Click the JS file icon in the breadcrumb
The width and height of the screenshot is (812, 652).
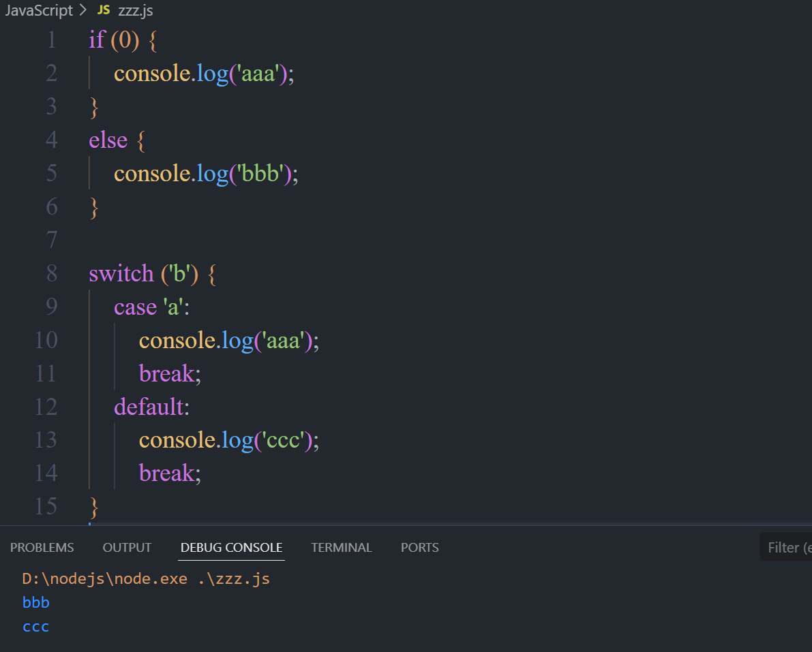(x=104, y=10)
